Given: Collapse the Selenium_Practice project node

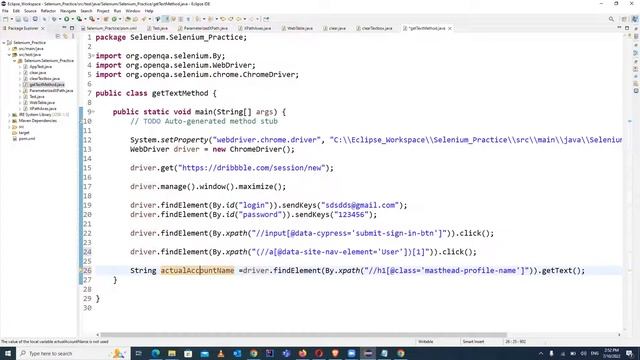Looking at the screenshot, I should pyautogui.click(x=4, y=42).
